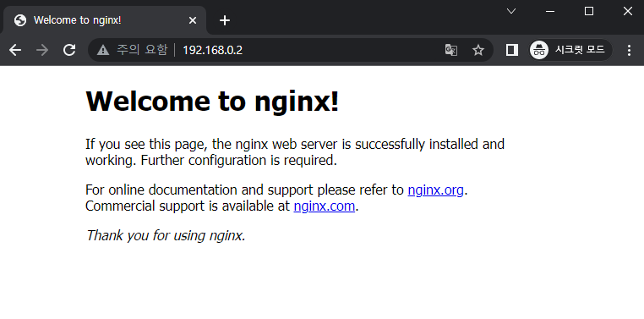Image resolution: width=644 pixels, height=319 pixels.
Task: Open the Chrome three-dot menu
Action: [x=630, y=50]
